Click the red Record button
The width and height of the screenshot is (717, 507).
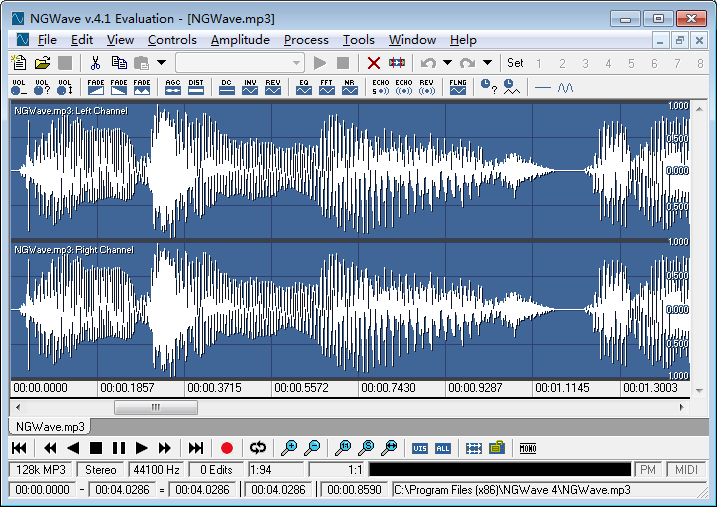227,448
